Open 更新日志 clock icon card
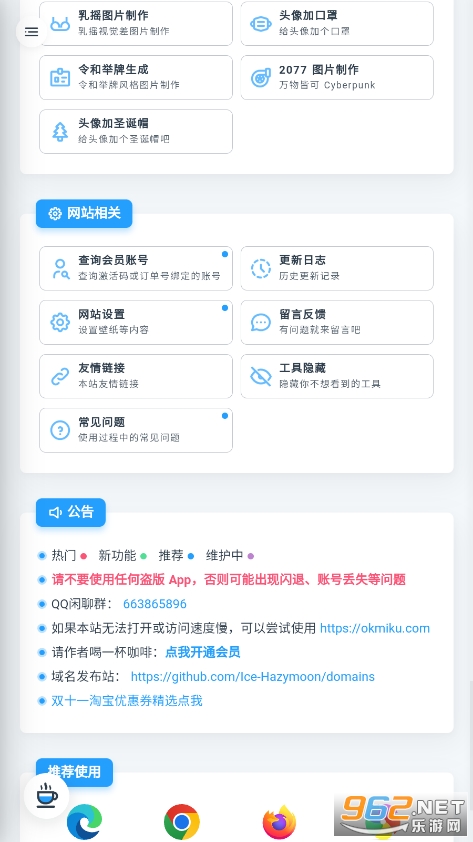This screenshot has height=842, width=473. pyautogui.click(x=337, y=268)
